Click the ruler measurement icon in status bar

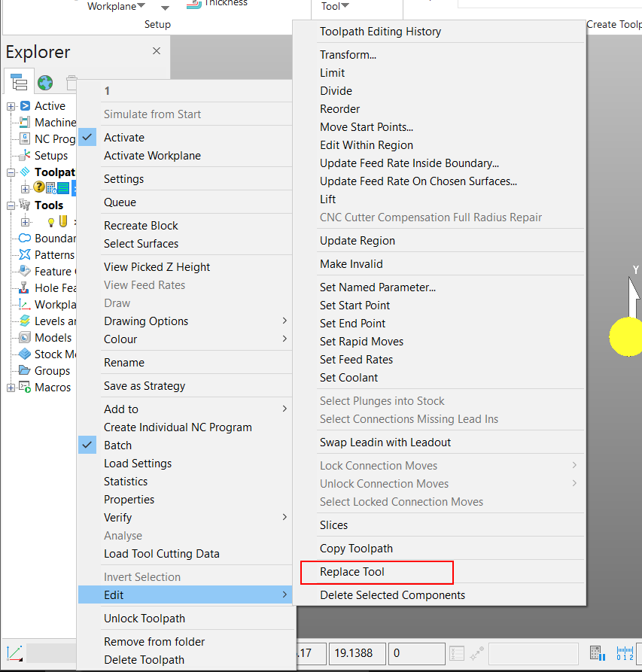(624, 653)
